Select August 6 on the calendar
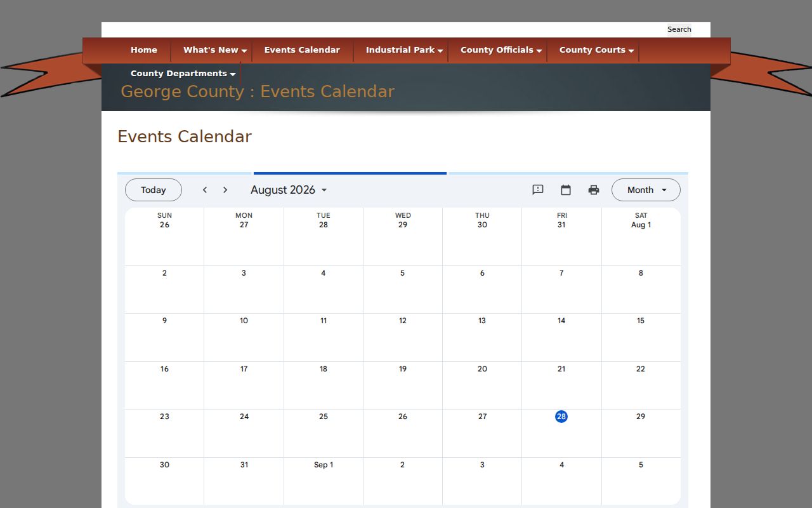812x508 pixels. point(482,273)
